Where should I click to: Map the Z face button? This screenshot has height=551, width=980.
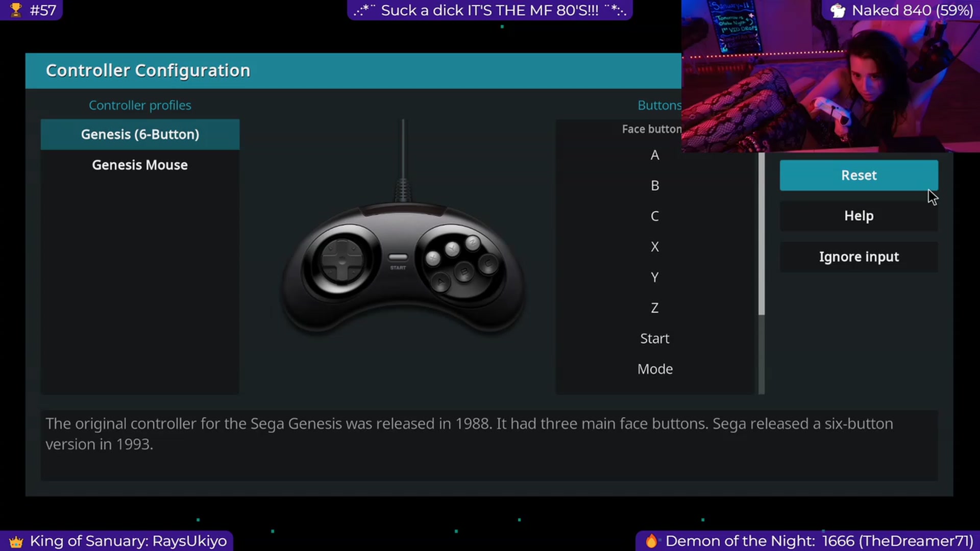[655, 308]
